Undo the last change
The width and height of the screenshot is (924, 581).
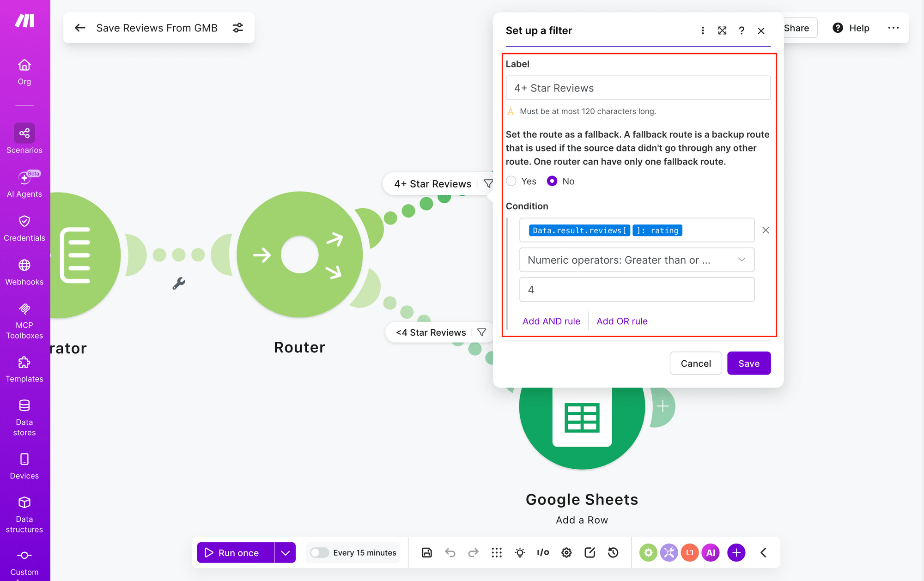pos(450,552)
